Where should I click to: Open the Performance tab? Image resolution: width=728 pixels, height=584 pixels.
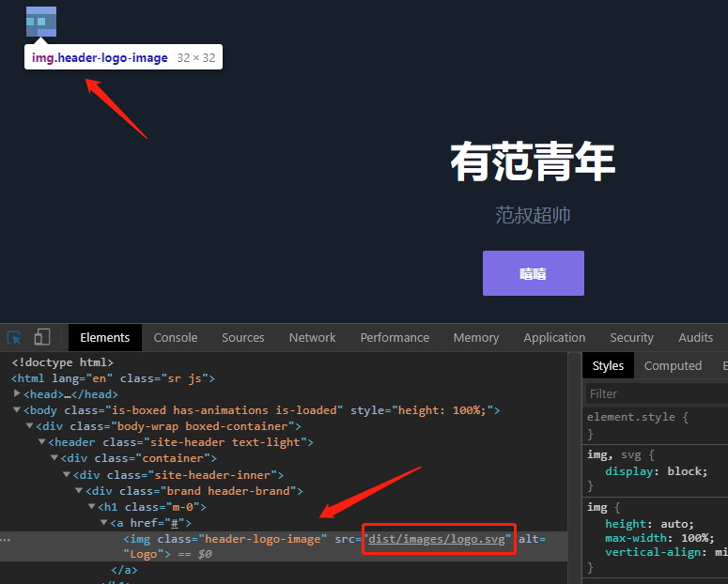[x=395, y=337]
